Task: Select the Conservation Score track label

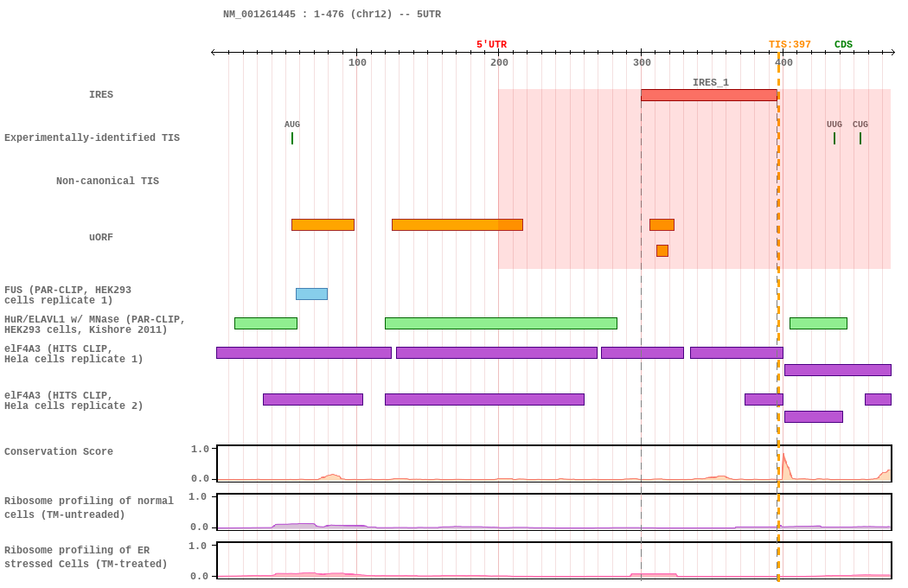Action: (x=59, y=452)
